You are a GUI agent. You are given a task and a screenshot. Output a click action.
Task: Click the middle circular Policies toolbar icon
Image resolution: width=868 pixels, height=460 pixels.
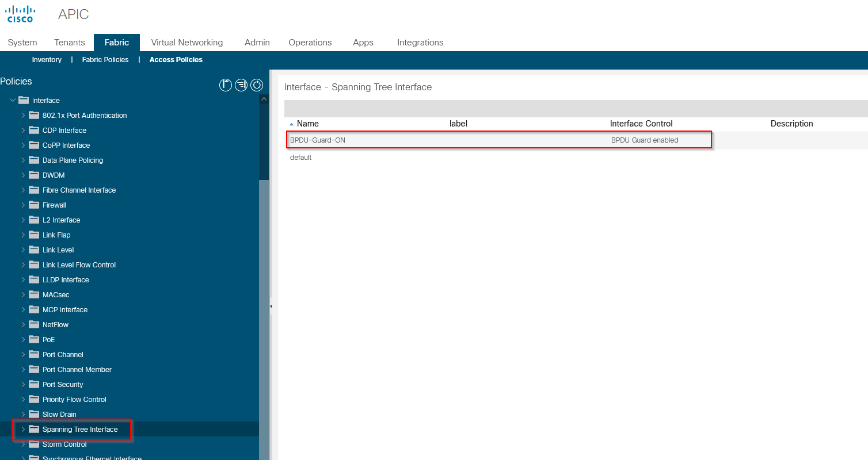tap(241, 85)
